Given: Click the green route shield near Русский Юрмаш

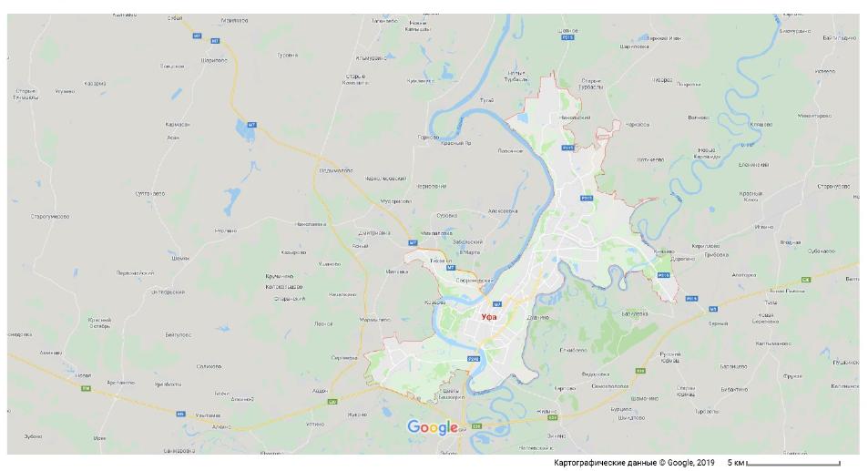Looking at the screenshot, I should (x=640, y=371).
